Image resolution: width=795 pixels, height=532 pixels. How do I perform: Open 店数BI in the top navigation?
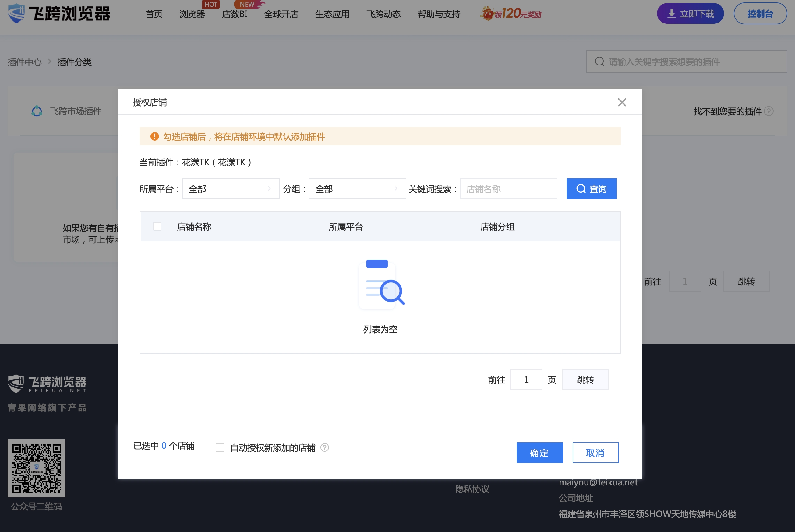coord(234,14)
